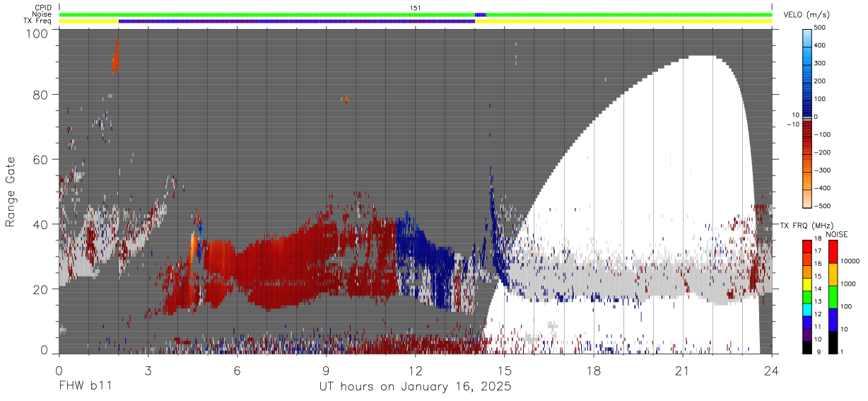Click the 80 tick label on the Range Gate axis

point(42,95)
